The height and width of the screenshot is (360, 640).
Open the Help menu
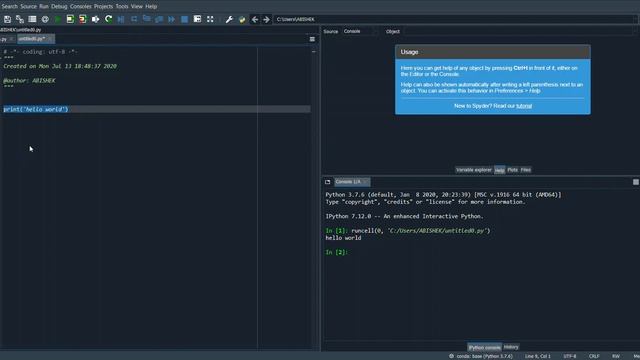pyautogui.click(x=151, y=7)
